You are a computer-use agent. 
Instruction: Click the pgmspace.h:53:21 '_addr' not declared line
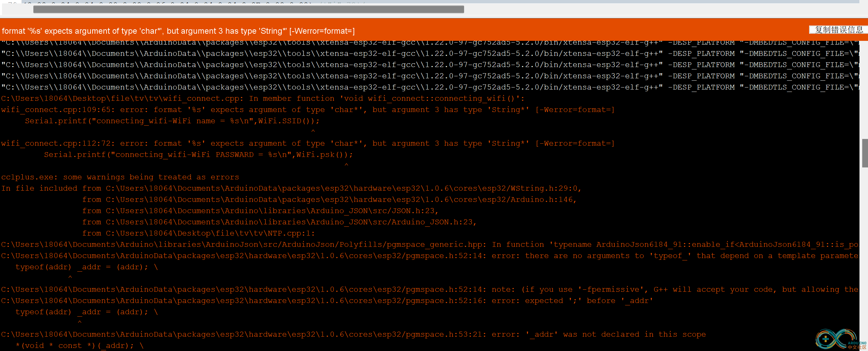pos(354,334)
